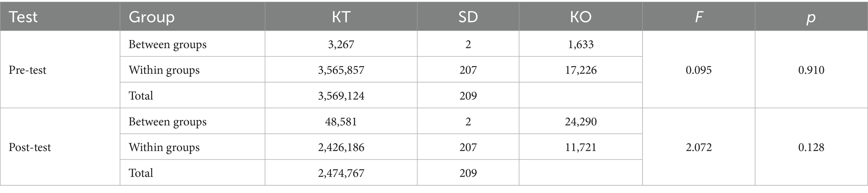Select the SD column header
The height and width of the screenshot is (193, 868).
(x=468, y=17)
